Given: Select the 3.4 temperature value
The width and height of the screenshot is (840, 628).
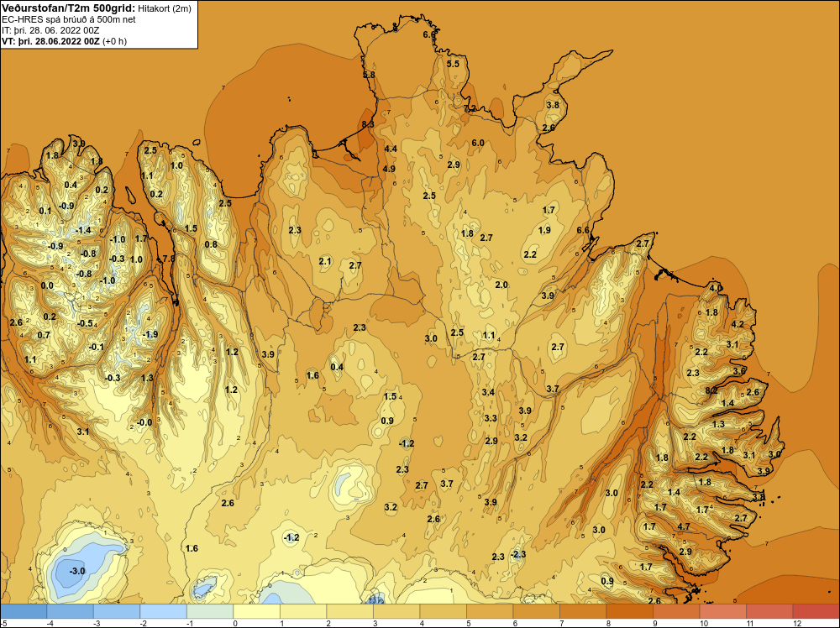Looking at the screenshot, I should pos(488,392).
